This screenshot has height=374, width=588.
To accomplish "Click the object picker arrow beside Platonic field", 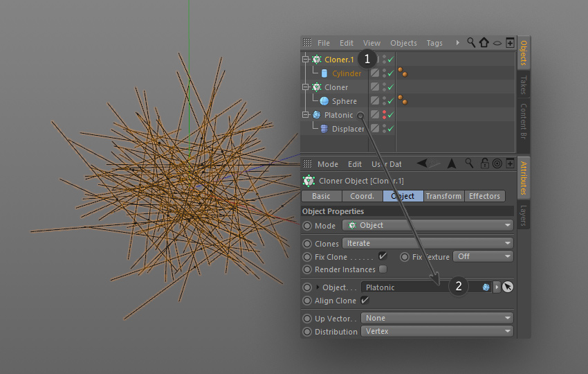I will tap(507, 287).
